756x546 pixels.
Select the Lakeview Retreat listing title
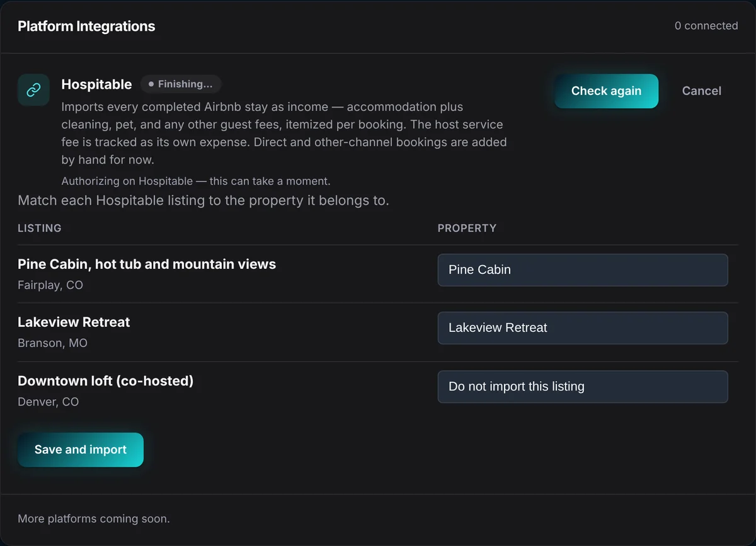click(74, 322)
